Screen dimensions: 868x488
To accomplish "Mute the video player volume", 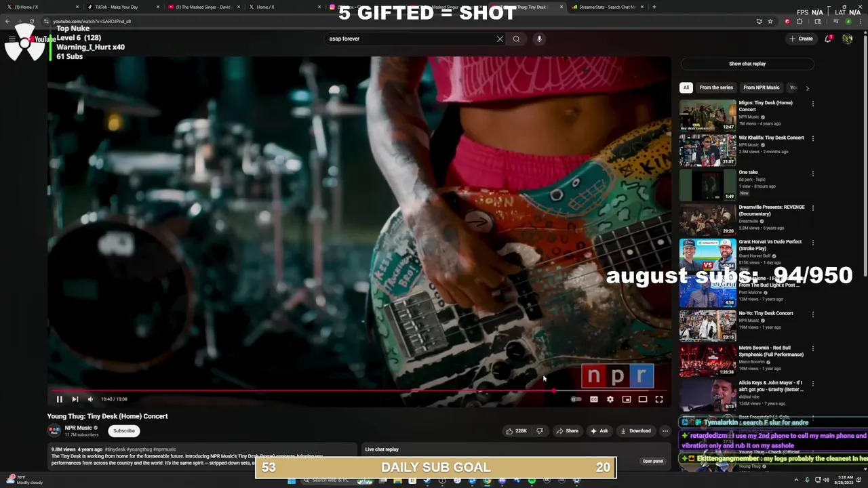I will (90, 399).
